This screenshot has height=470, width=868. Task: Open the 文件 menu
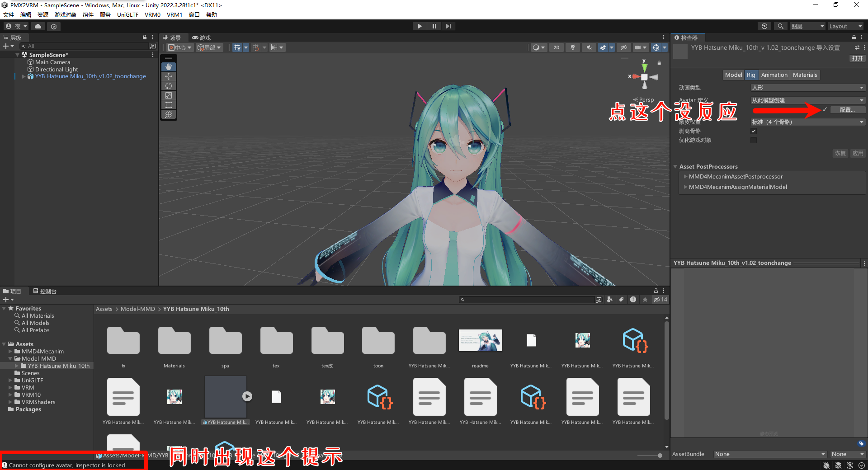coord(9,15)
